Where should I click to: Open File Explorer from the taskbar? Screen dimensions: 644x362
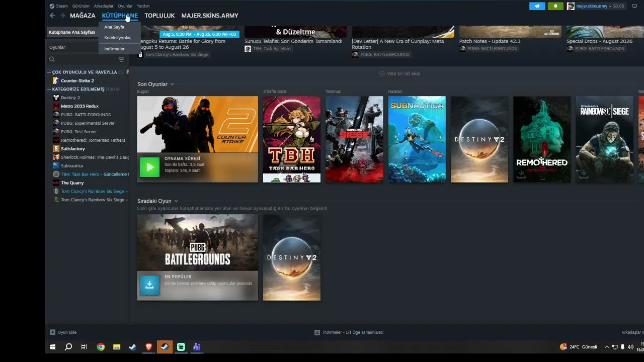(x=117, y=347)
